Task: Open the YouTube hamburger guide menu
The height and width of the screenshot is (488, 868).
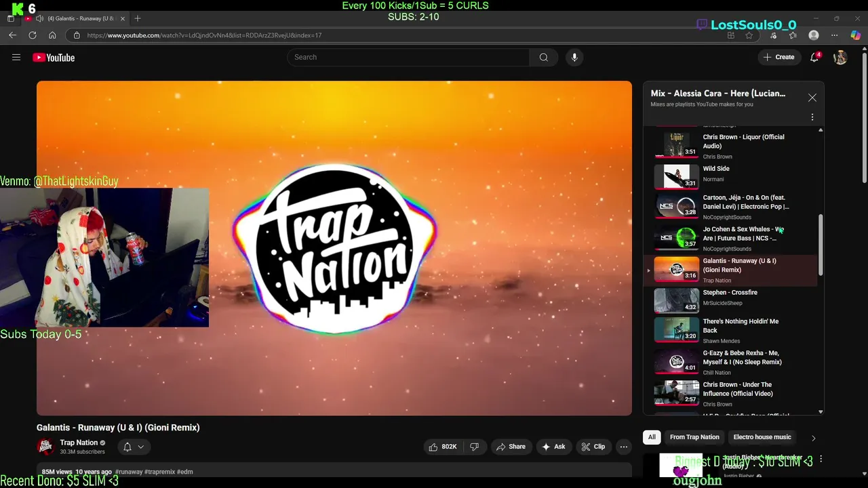Action: (16, 58)
